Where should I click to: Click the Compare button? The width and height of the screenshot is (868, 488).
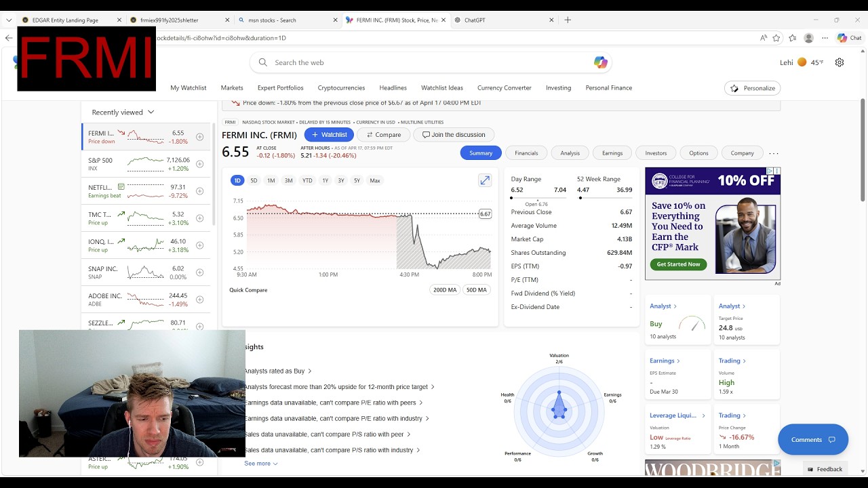(x=383, y=135)
